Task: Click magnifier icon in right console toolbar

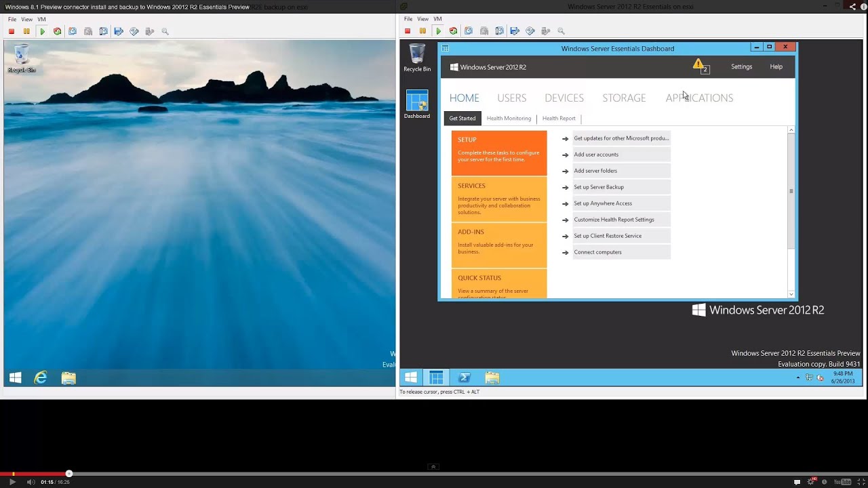Action: 561,31
